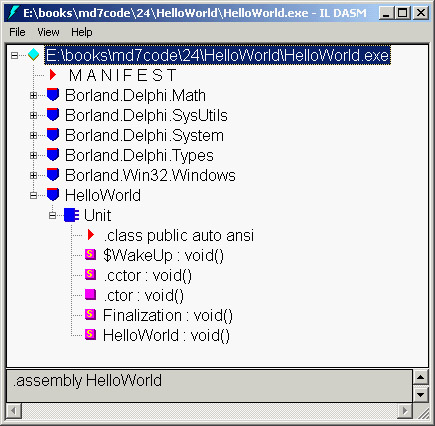The width and height of the screenshot is (435, 426).
Task: Expand the Borland.Delphi.System namespace node
Action: tap(33, 135)
